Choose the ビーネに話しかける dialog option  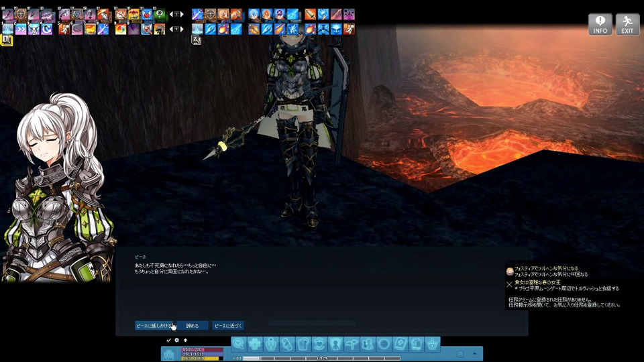[x=154, y=326]
